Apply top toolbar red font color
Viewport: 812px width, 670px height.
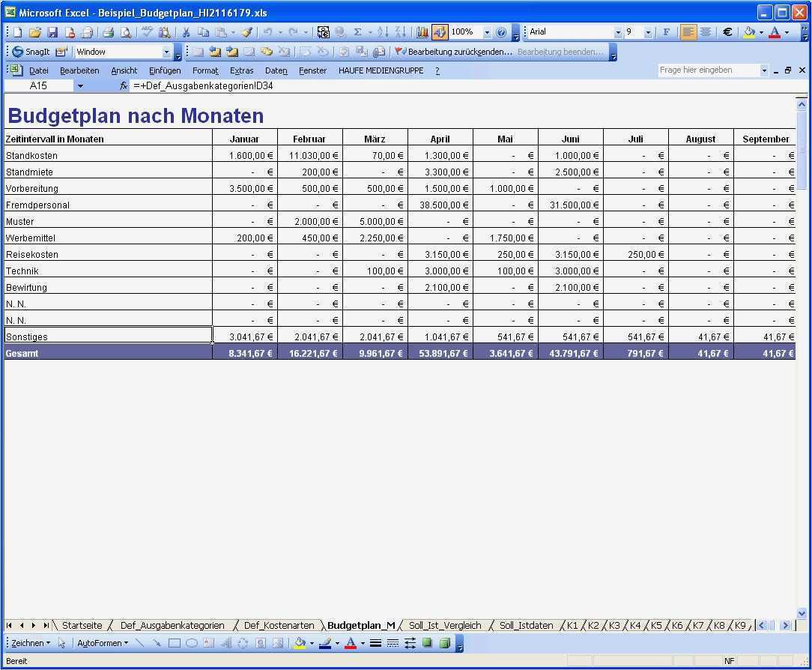[775, 32]
